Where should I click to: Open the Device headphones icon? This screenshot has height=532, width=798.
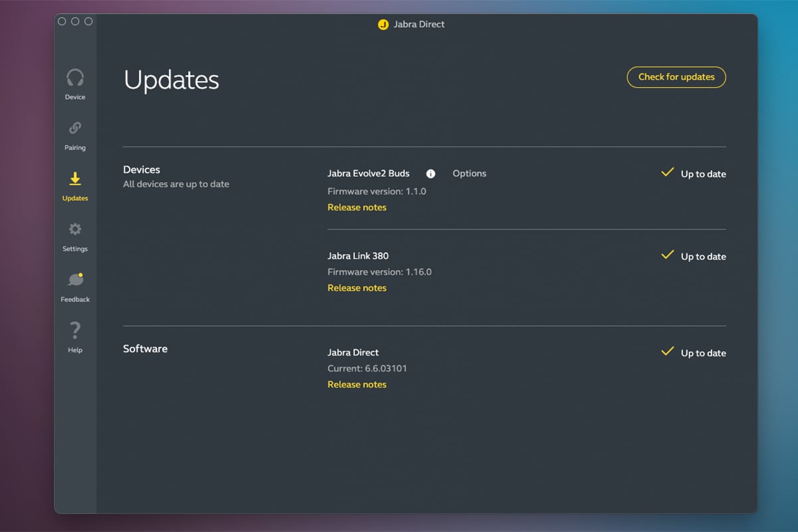75,78
